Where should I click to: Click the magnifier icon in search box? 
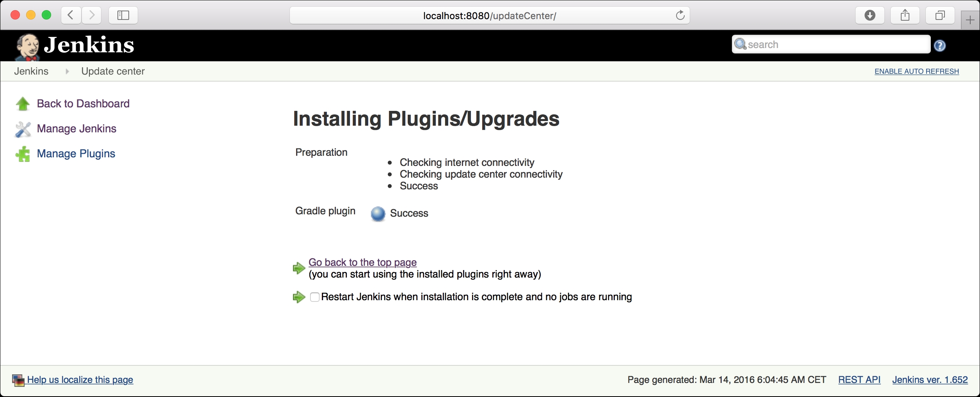pos(740,44)
